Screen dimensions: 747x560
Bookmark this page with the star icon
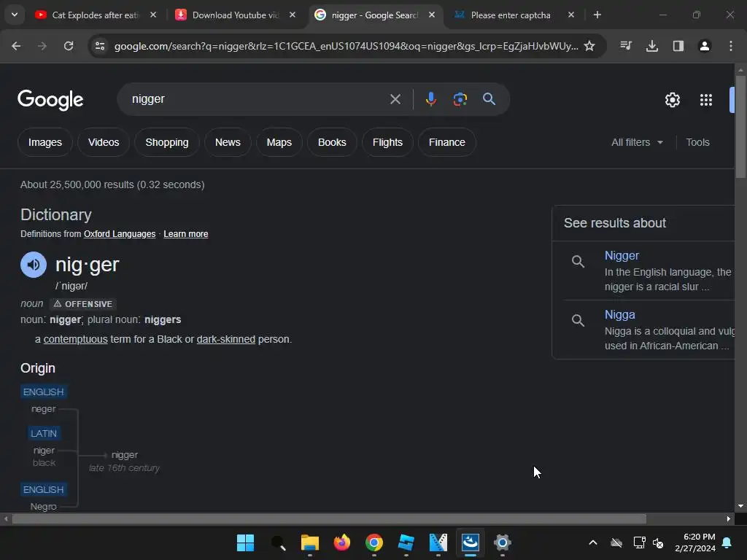(589, 46)
